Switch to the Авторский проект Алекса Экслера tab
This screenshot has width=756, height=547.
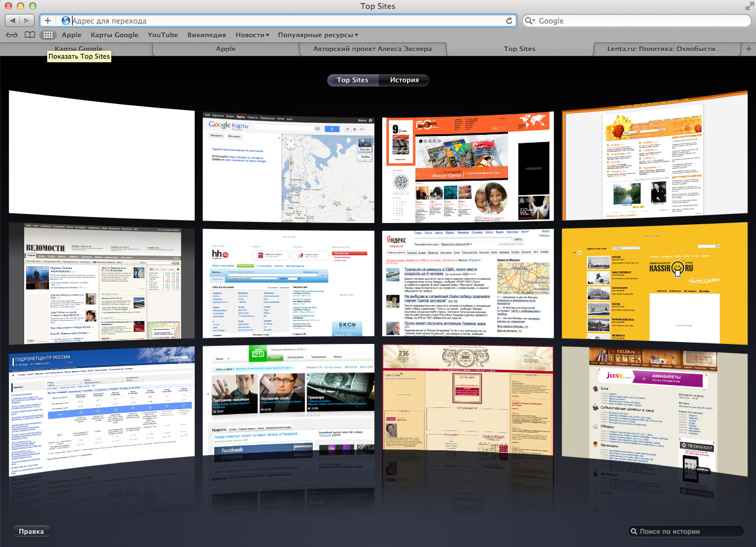tap(373, 49)
